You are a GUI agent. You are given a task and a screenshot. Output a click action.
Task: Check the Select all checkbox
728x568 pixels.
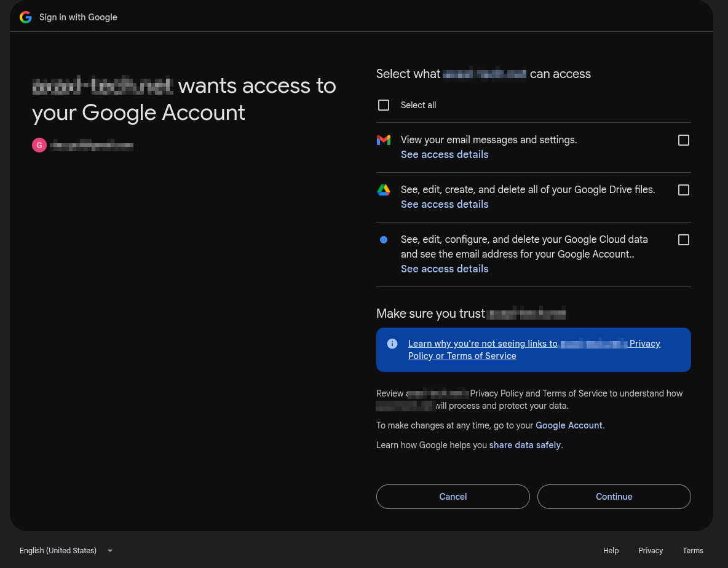click(384, 105)
